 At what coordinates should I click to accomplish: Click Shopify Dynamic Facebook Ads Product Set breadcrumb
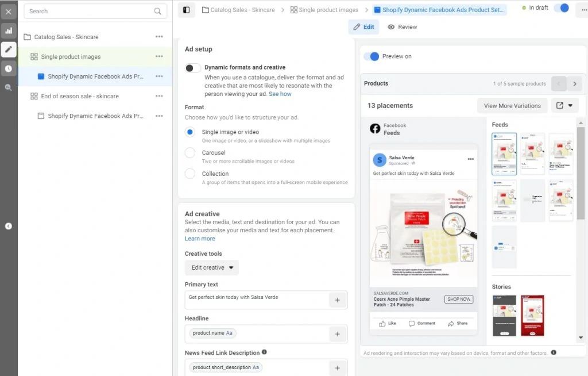[x=439, y=10]
